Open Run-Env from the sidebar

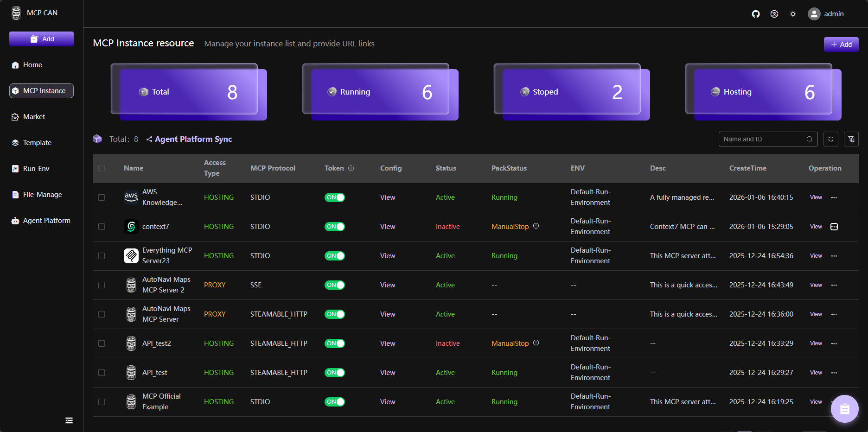click(x=36, y=169)
